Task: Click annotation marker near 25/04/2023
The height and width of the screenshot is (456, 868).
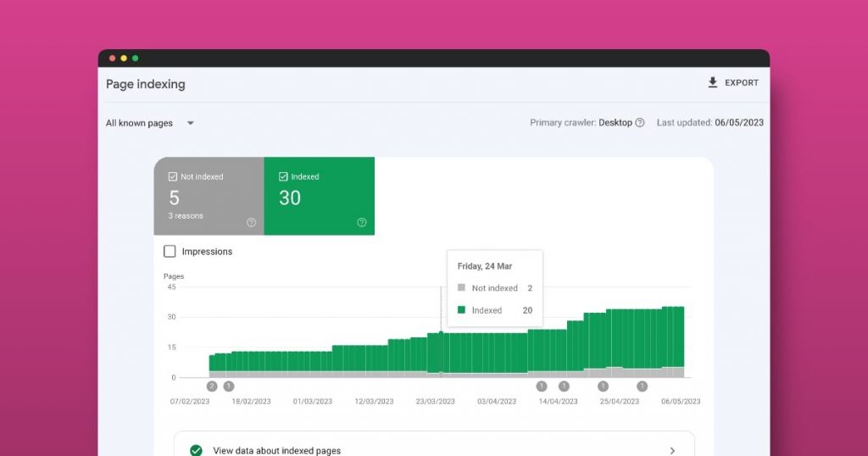Action: pyautogui.click(x=603, y=386)
